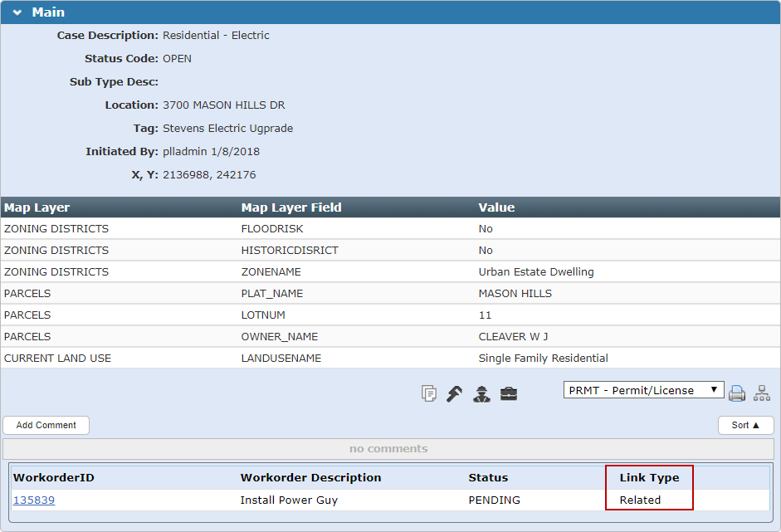The image size is (781, 532).
Task: Click the FLOODRISK field cell
Action: (x=272, y=229)
